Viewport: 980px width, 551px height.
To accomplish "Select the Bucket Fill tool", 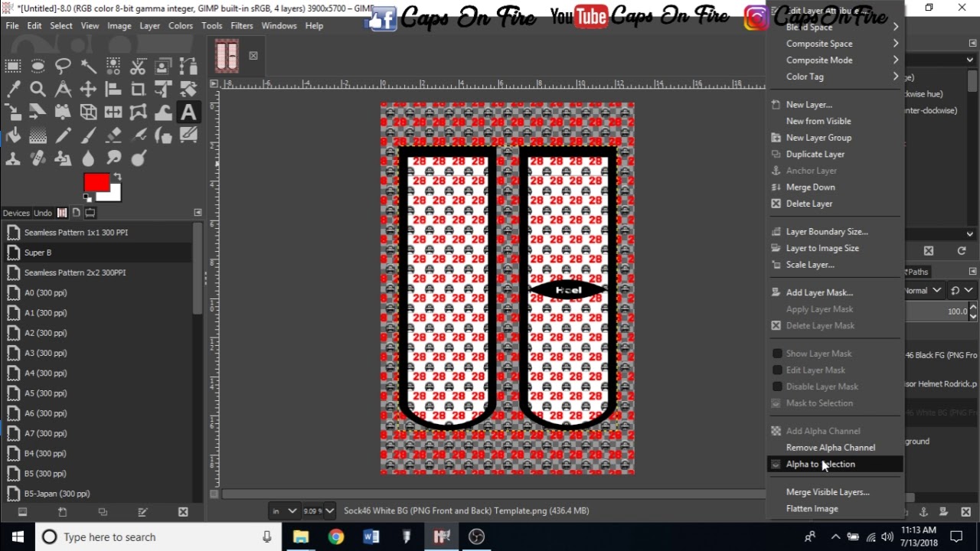I will coord(13,136).
